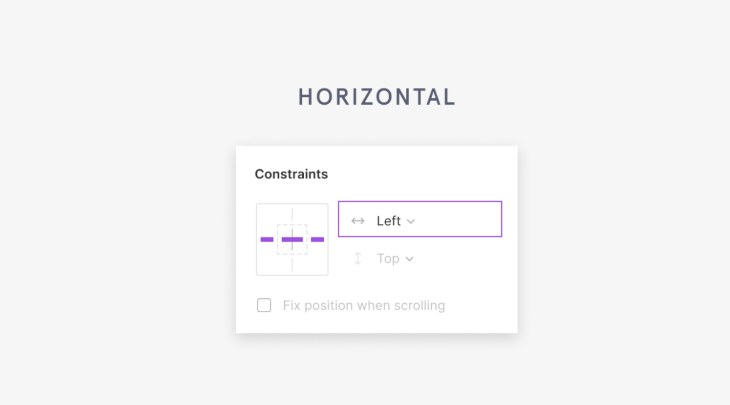The image size is (730, 405).
Task: Click the bottom vertical constraint line
Action: [x=292, y=265]
